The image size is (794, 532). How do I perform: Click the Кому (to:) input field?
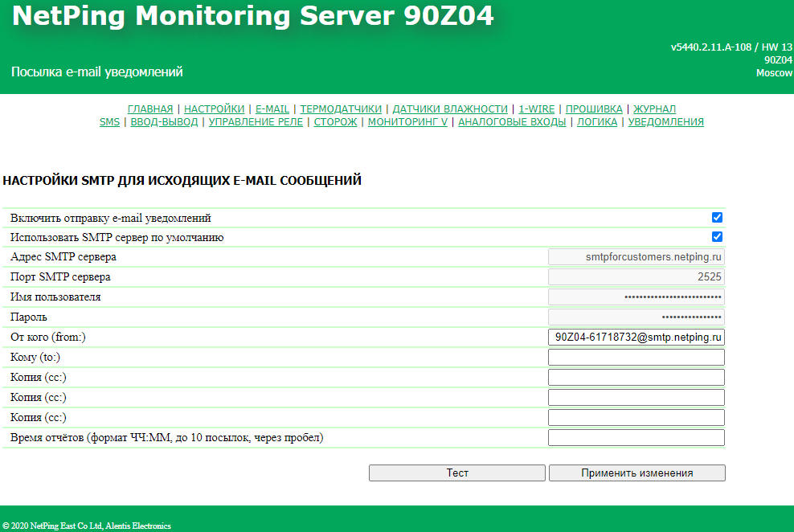coord(636,358)
